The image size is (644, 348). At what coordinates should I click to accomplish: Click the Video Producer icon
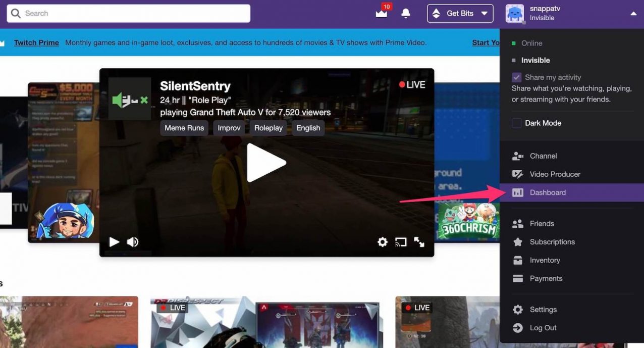518,174
